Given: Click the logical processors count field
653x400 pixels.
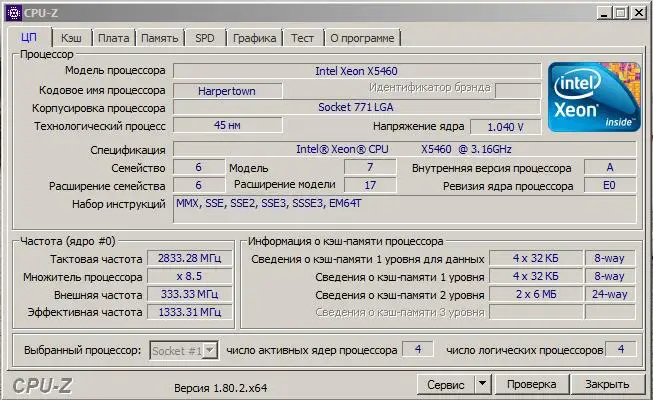Looking at the screenshot, I should [x=621, y=349].
